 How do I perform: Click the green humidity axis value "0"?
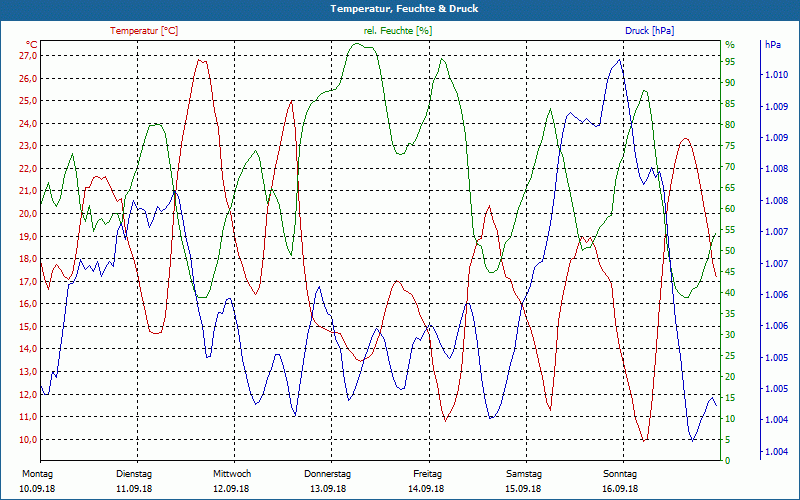click(728, 461)
